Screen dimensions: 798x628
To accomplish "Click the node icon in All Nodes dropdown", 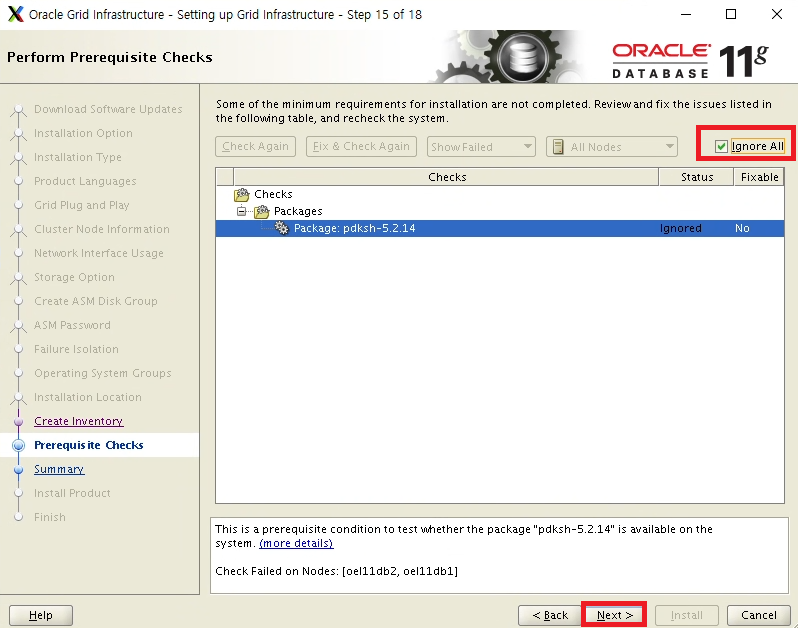I will (558, 147).
